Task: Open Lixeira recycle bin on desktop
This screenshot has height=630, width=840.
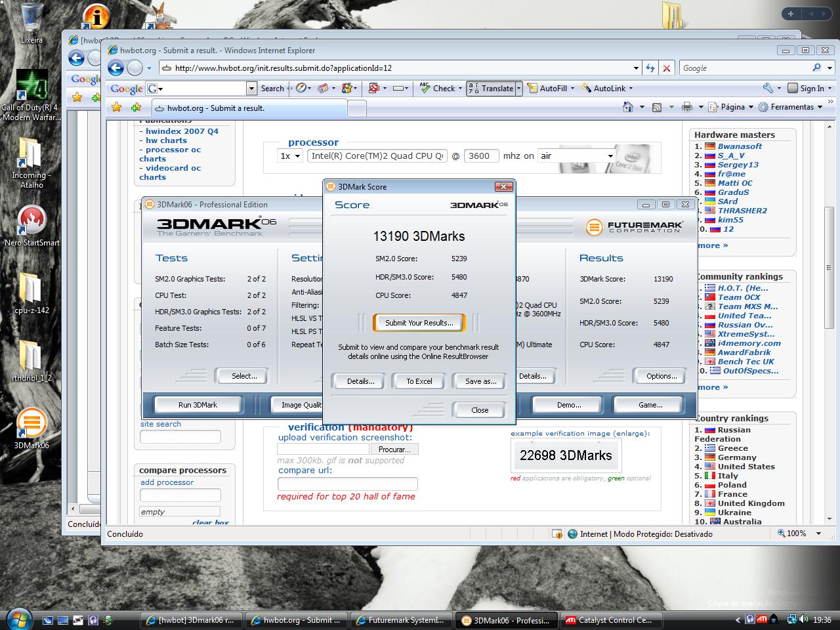Action: click(31, 24)
